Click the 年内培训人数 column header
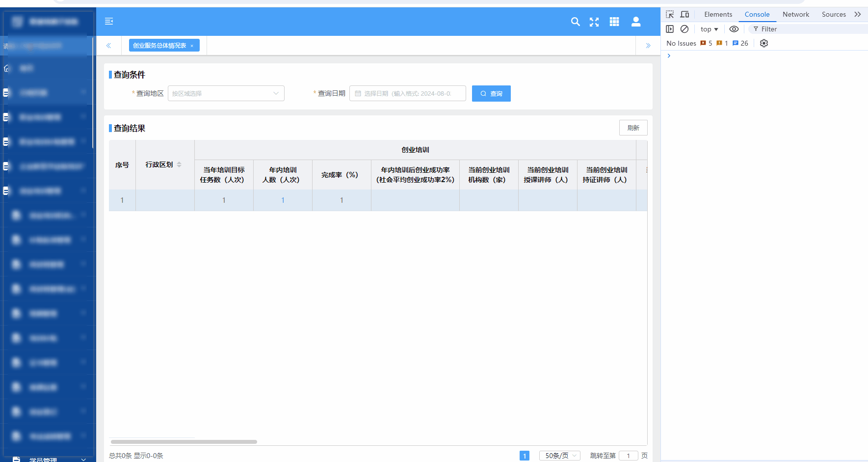868x462 pixels. (283, 175)
